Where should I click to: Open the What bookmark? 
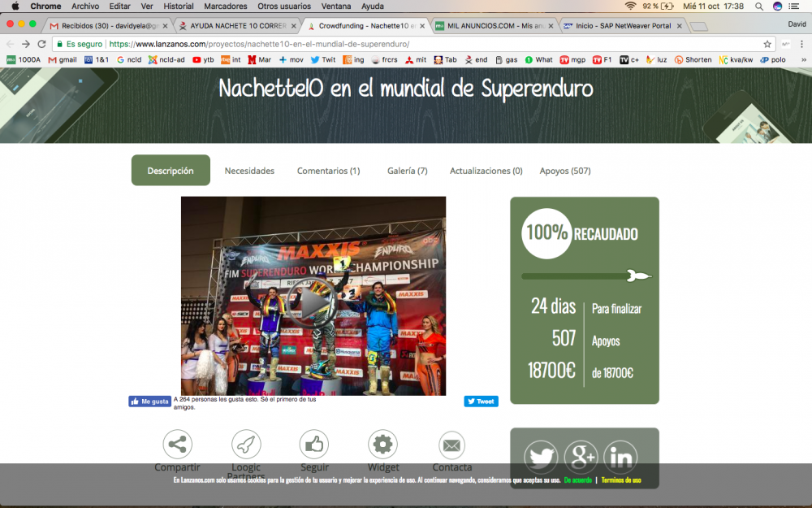pyautogui.click(x=538, y=59)
